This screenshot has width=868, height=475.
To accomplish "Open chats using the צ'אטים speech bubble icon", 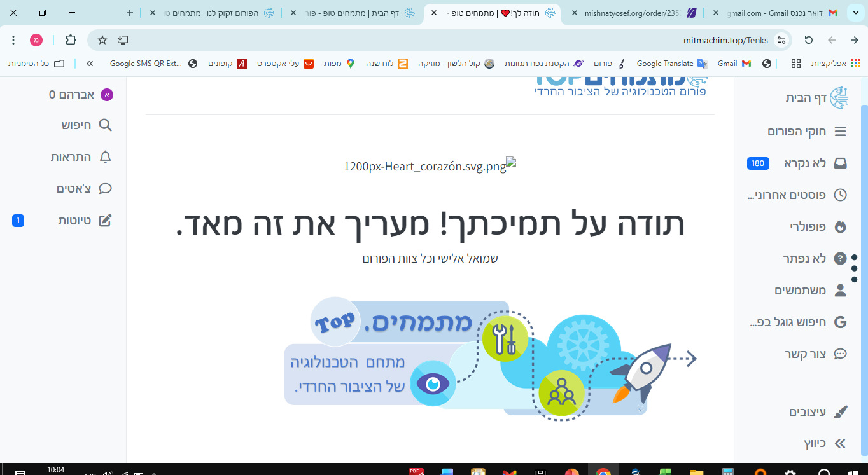I will (105, 188).
